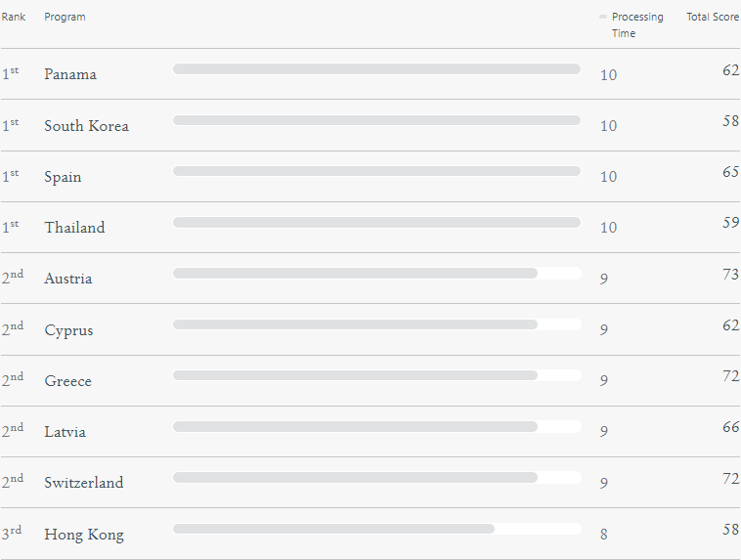Open the Panama program link
Image resolution: width=741 pixels, height=560 pixels.
[70, 74]
